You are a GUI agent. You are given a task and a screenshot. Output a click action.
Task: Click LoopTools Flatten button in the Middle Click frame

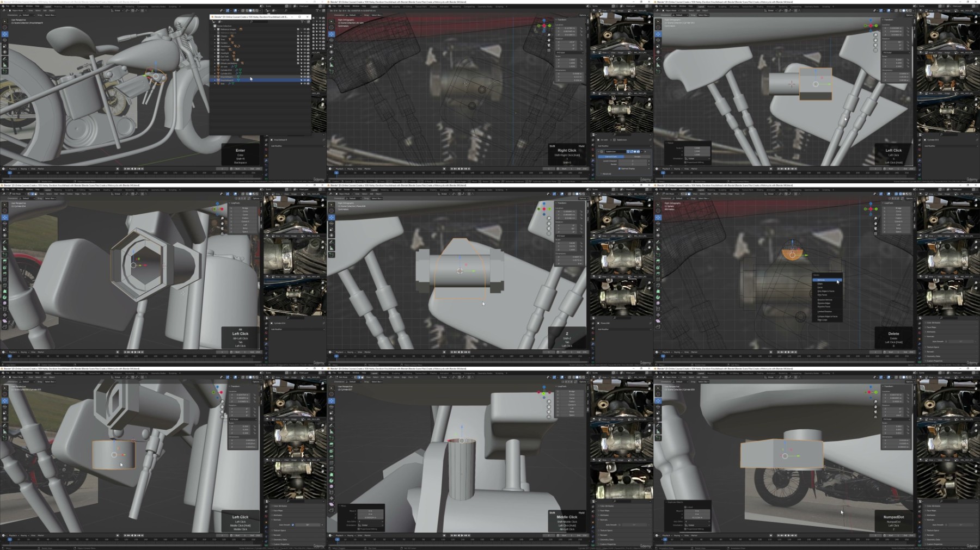coord(572,401)
